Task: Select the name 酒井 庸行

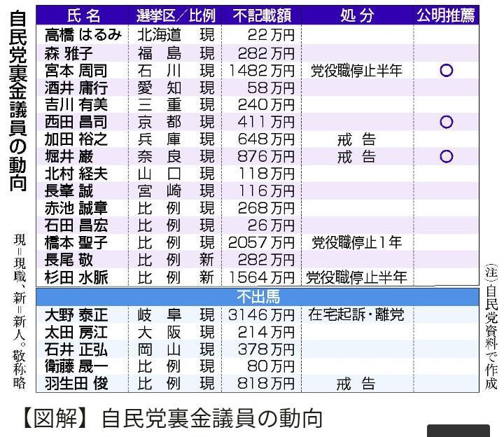Action: point(76,88)
